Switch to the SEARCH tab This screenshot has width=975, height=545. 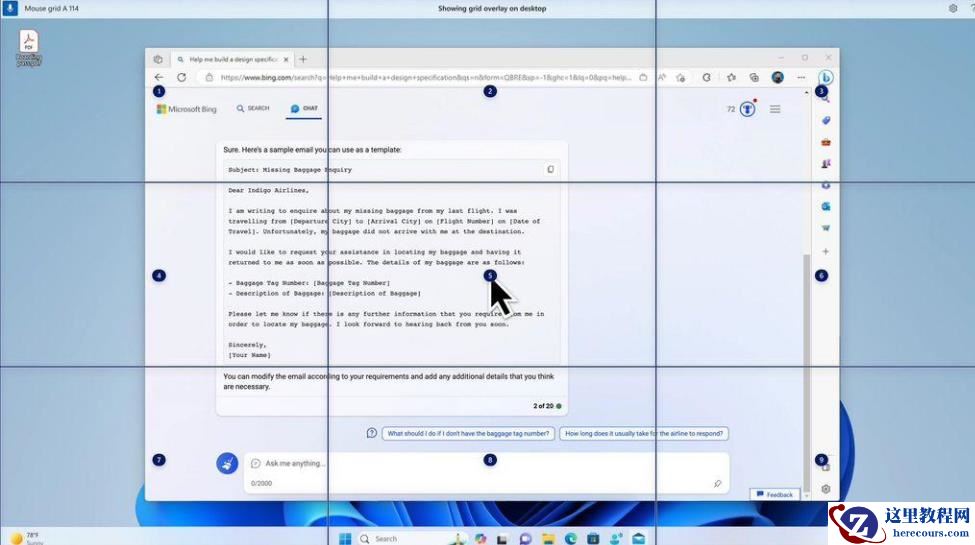253,108
